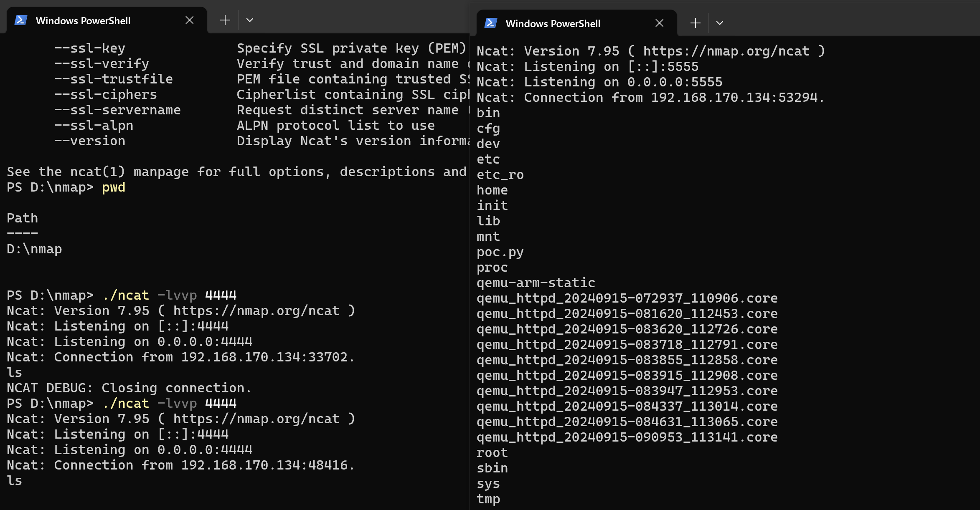Click the '--ssl-ciphers' option text
The height and width of the screenshot is (510, 980).
point(106,94)
